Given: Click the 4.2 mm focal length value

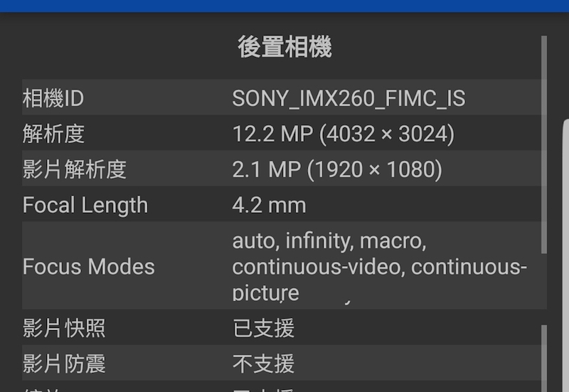Looking at the screenshot, I should (x=269, y=205).
